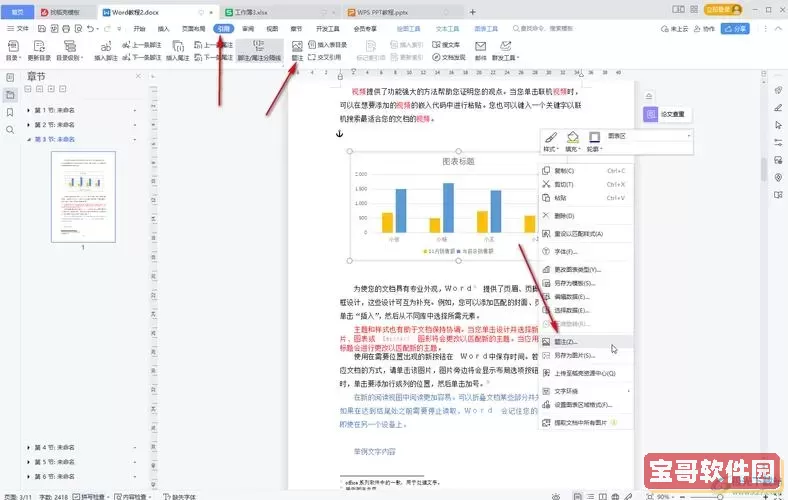Expand 第 1 节 in chapter pane
788x500 pixels.
point(28,110)
